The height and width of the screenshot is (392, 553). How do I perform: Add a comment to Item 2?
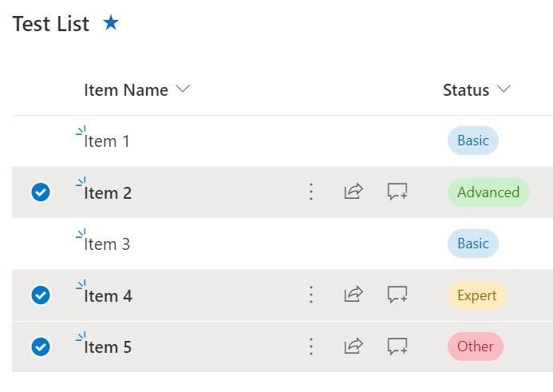(x=397, y=192)
